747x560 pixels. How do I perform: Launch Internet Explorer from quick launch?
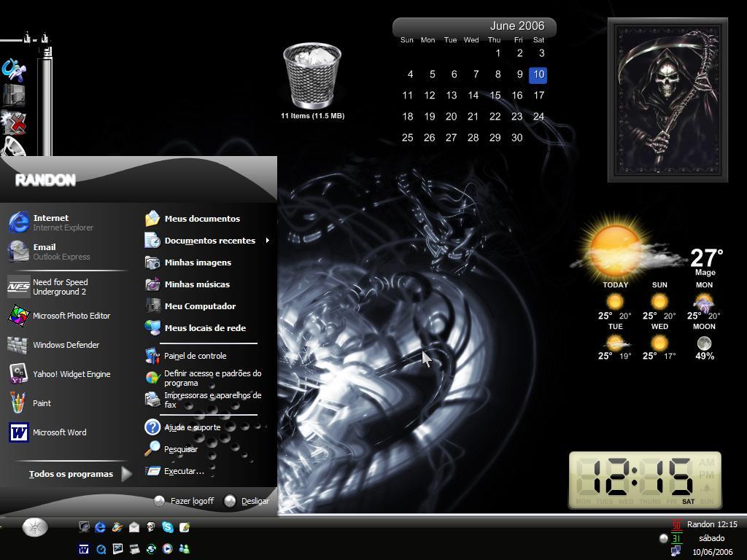101,527
